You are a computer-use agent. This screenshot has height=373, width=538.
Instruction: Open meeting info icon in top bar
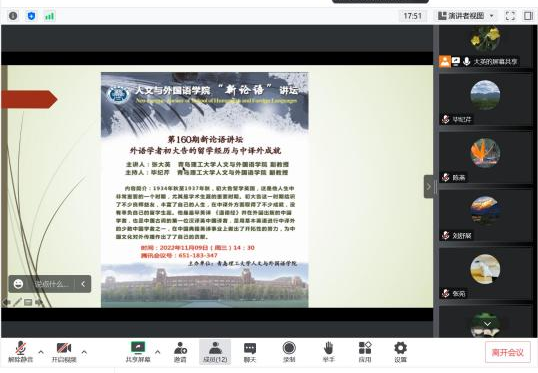[13, 16]
